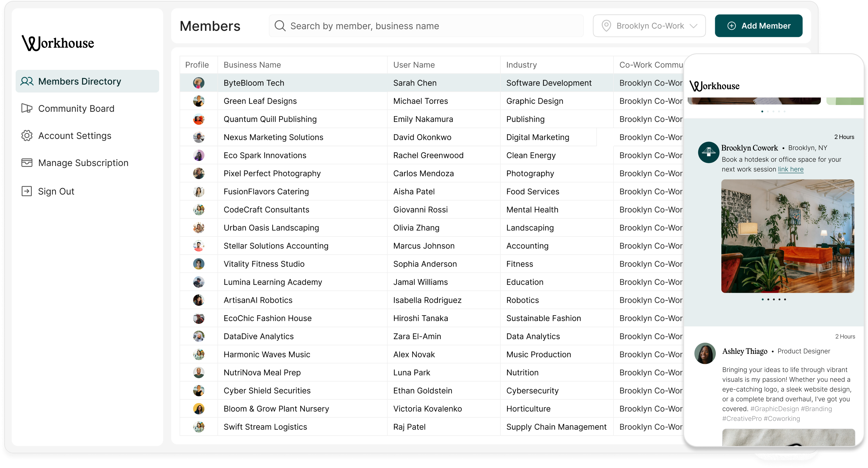Click Aisha Patel's profile avatar
The height and width of the screenshot is (468, 868).
pyautogui.click(x=199, y=192)
